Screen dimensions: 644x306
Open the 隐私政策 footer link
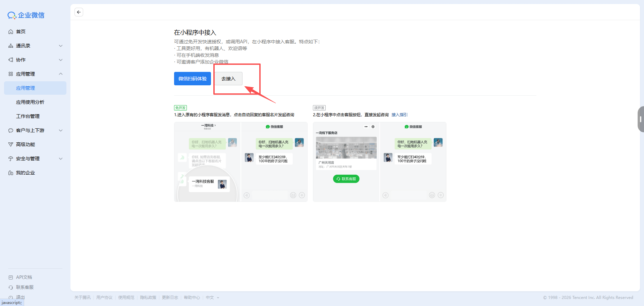click(148, 298)
